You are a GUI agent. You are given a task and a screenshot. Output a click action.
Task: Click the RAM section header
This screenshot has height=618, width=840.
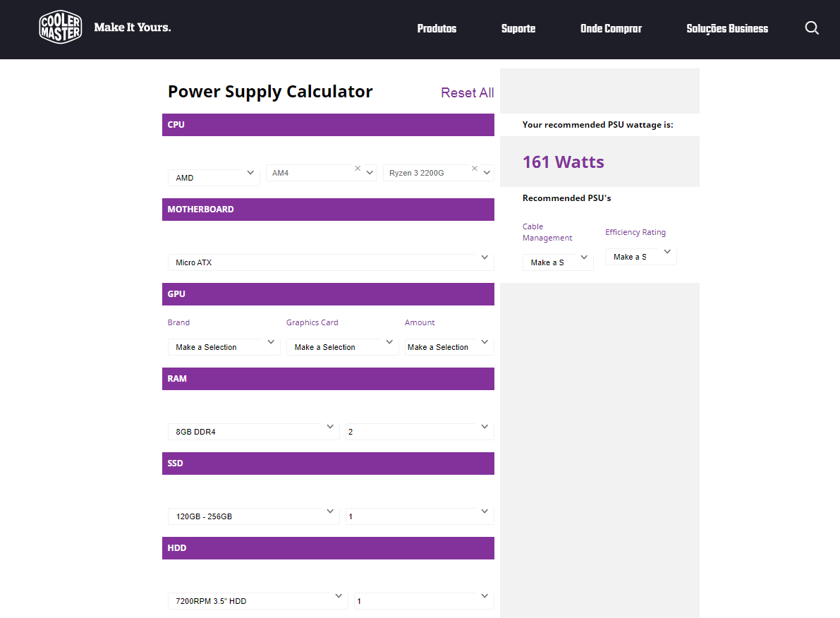point(328,378)
